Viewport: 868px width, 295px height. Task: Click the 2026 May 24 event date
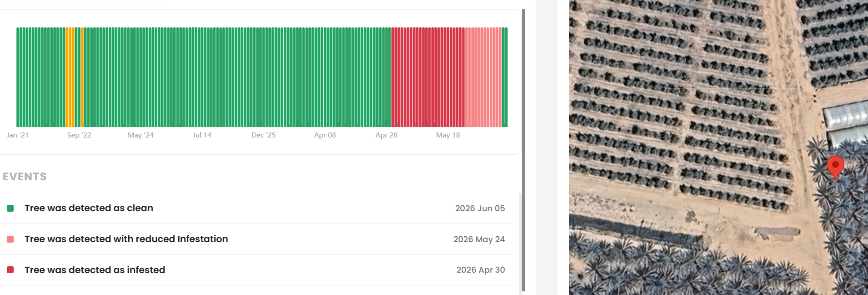[x=479, y=239]
